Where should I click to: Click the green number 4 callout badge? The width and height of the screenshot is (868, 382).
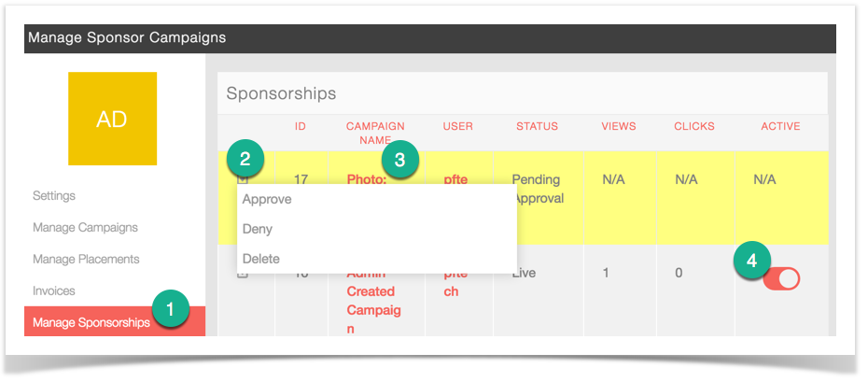click(751, 259)
